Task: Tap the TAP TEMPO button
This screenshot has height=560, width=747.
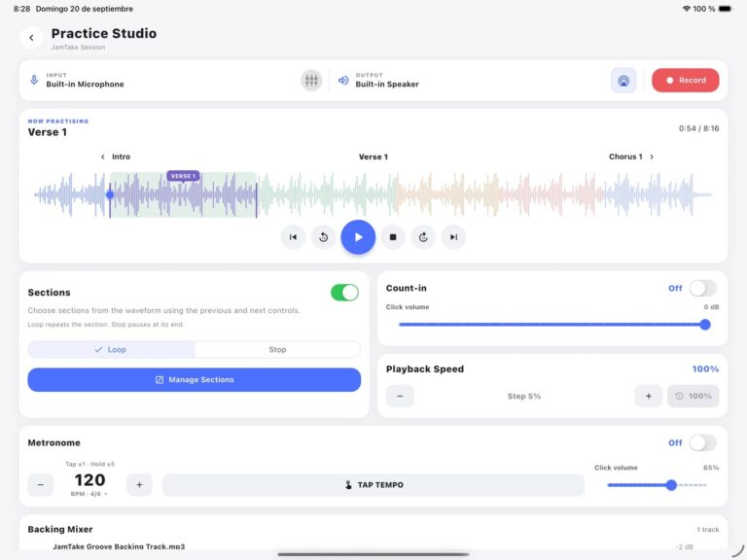Action: pos(373,485)
